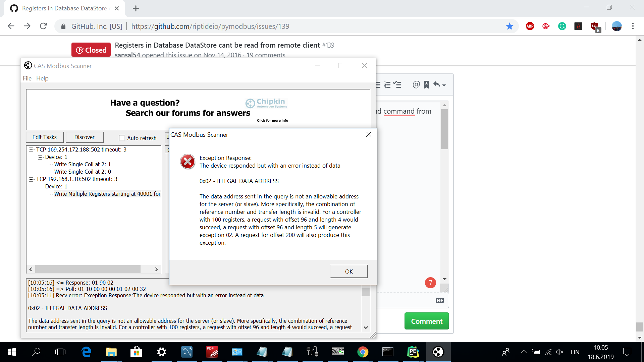Click the FIN language indicator
This screenshot has width=644, height=362.
[575, 352]
